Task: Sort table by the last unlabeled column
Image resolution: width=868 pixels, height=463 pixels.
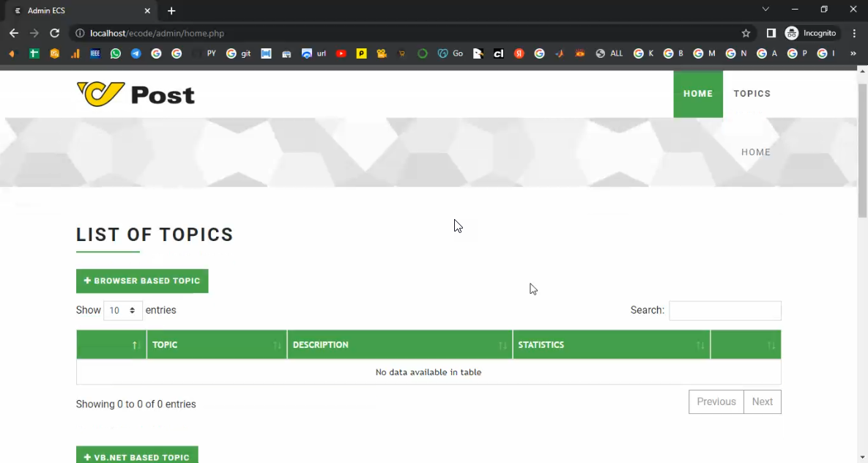Action: click(746, 344)
